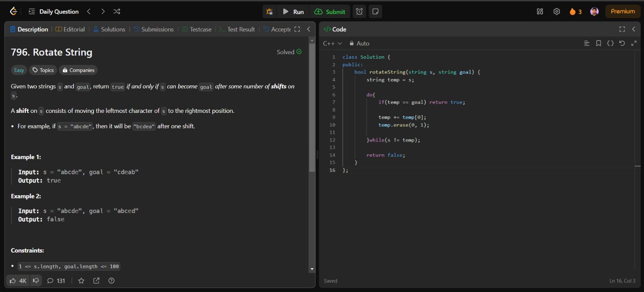This screenshot has width=644, height=292.
Task: Open the Daily Question problem list
Action: pos(53,11)
